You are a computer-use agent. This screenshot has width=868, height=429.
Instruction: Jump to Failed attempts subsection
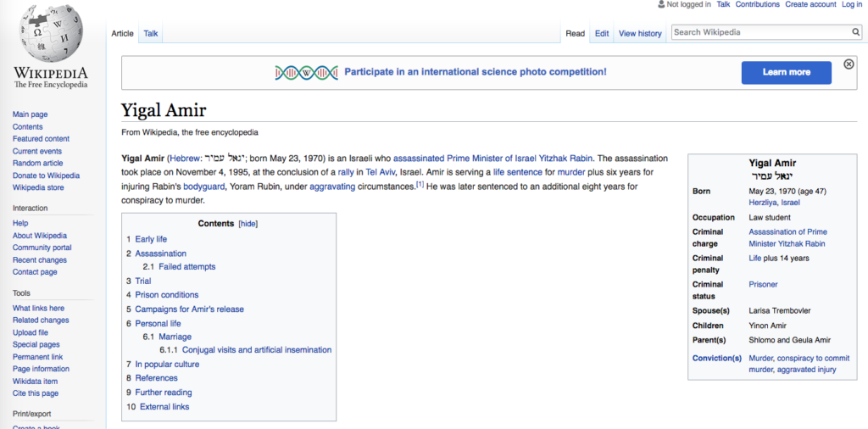pos(187,267)
